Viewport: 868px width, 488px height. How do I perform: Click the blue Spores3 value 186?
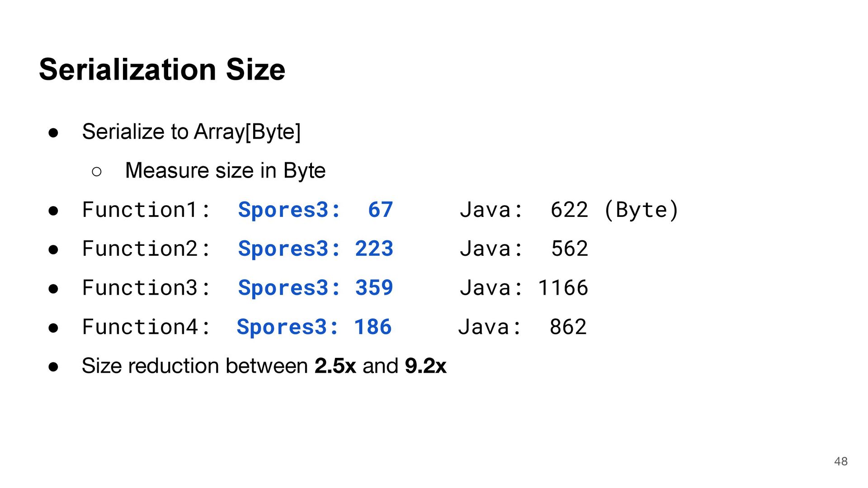(x=373, y=327)
